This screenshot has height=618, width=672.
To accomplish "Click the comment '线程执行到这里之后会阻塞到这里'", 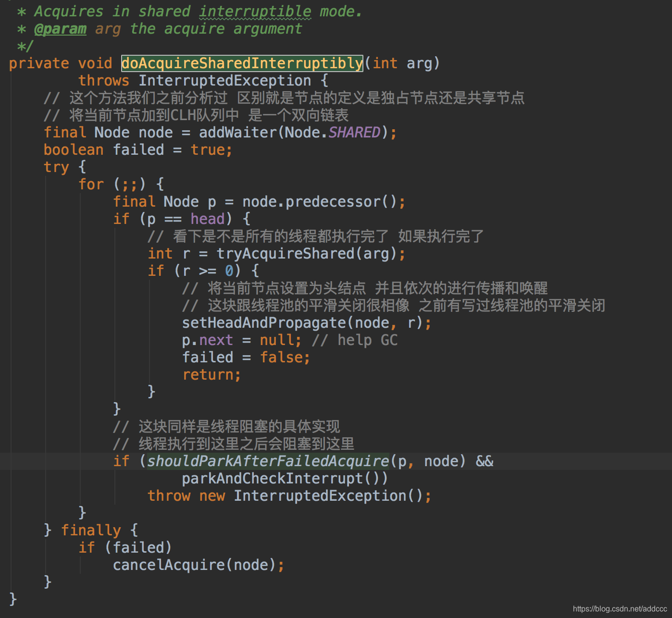I will [x=234, y=444].
